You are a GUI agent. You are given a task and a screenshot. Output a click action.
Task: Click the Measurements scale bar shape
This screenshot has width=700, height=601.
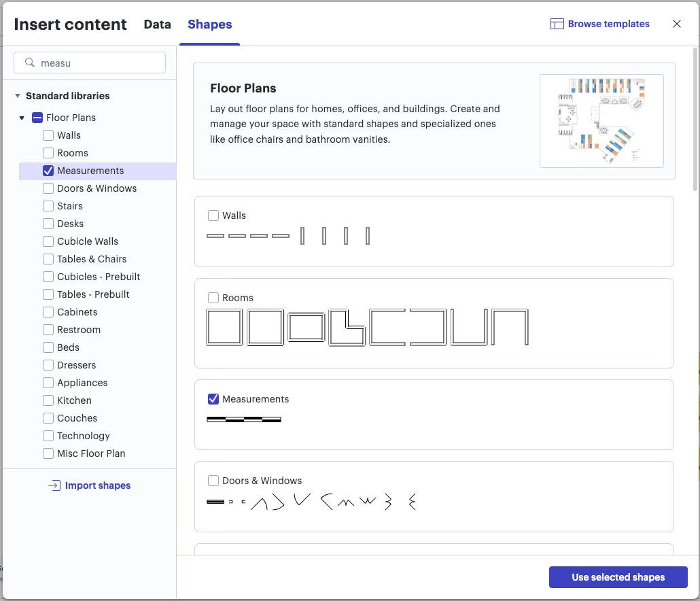tap(244, 419)
